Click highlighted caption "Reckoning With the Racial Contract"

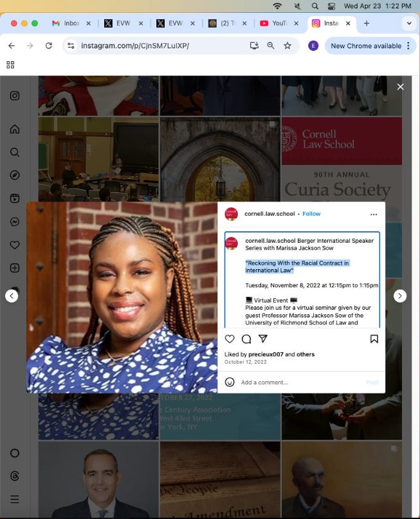(x=297, y=267)
